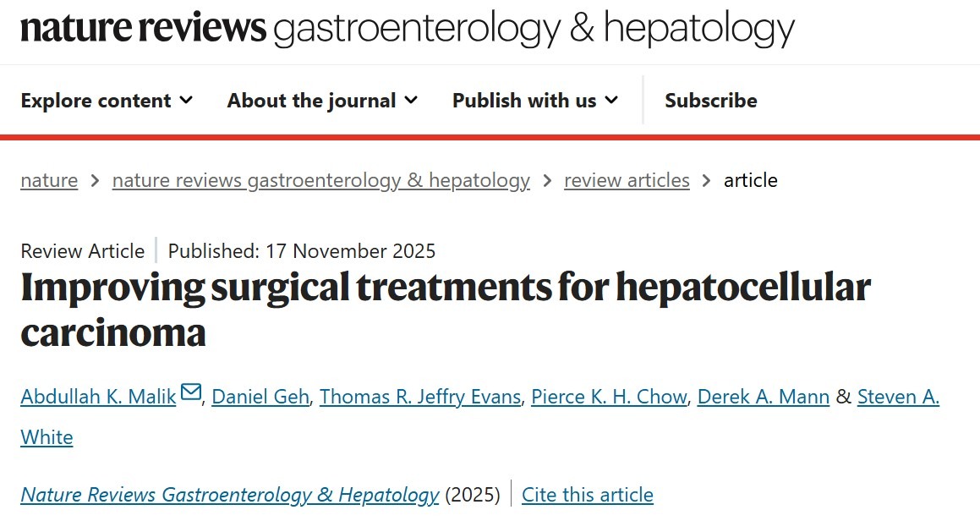This screenshot has height=521, width=980.
Task: Open the Publish with us dropdown
Action: [524, 100]
